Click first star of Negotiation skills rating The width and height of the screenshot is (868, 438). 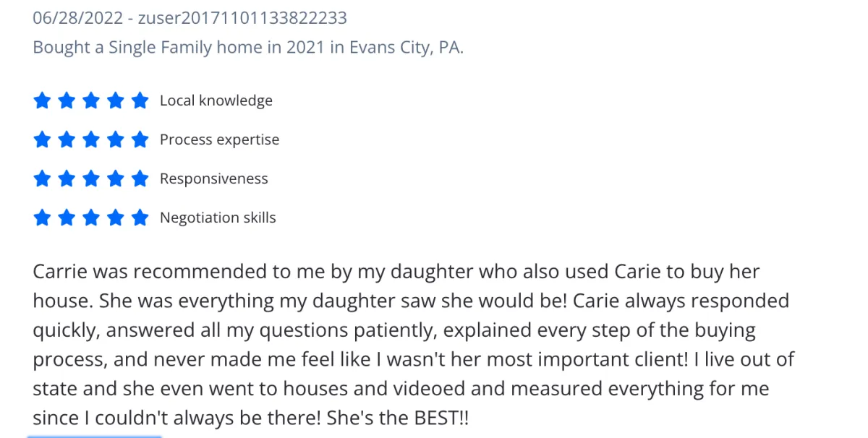(x=42, y=218)
